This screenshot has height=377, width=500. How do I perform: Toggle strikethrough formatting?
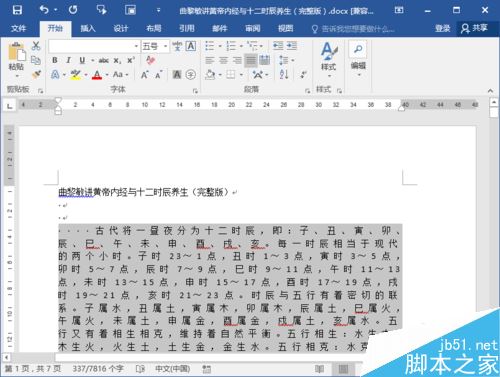[103, 60]
